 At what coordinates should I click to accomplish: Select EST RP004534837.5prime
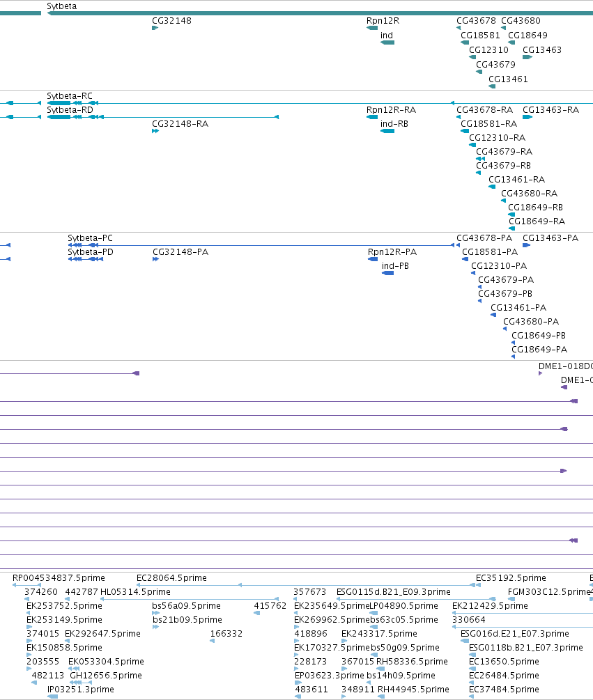click(59, 577)
